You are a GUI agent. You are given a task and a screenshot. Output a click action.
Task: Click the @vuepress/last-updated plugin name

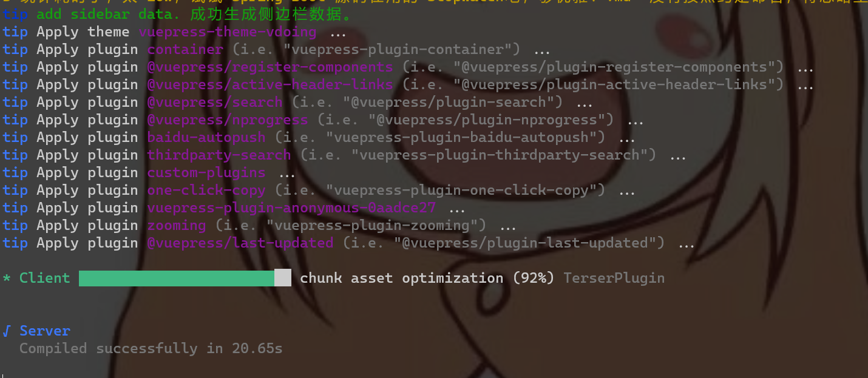pos(240,243)
